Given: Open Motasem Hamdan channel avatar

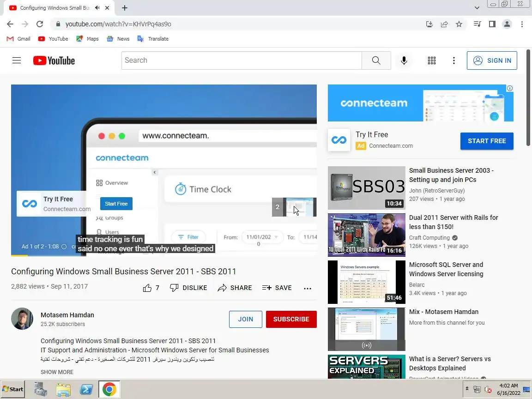Looking at the screenshot, I should pos(22,319).
